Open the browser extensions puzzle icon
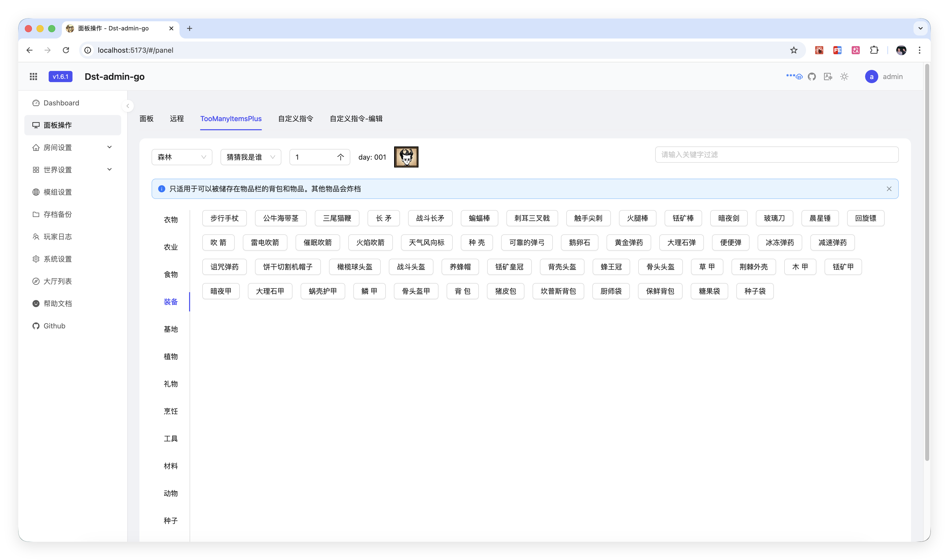 pyautogui.click(x=874, y=50)
